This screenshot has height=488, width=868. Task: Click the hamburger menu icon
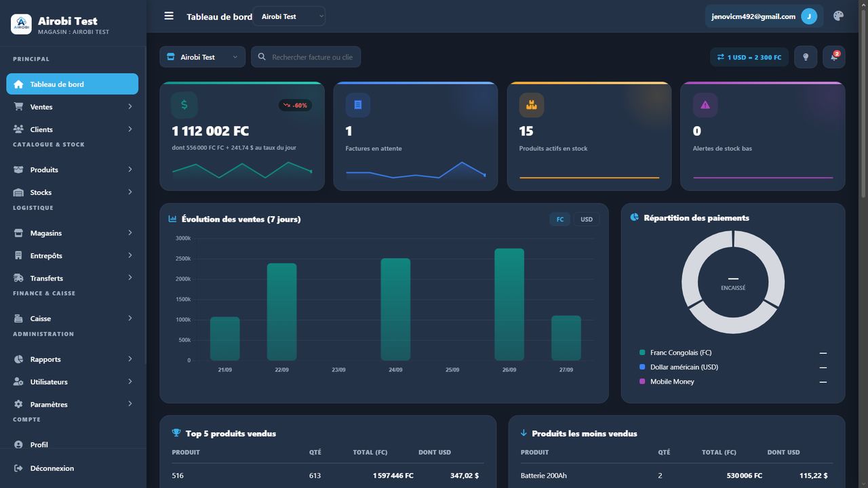pos(169,16)
